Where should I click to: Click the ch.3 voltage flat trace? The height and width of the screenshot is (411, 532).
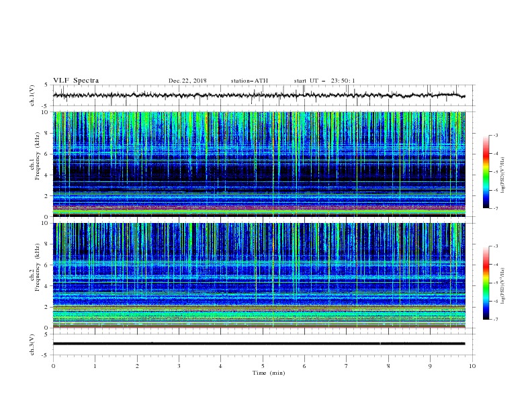click(x=259, y=344)
